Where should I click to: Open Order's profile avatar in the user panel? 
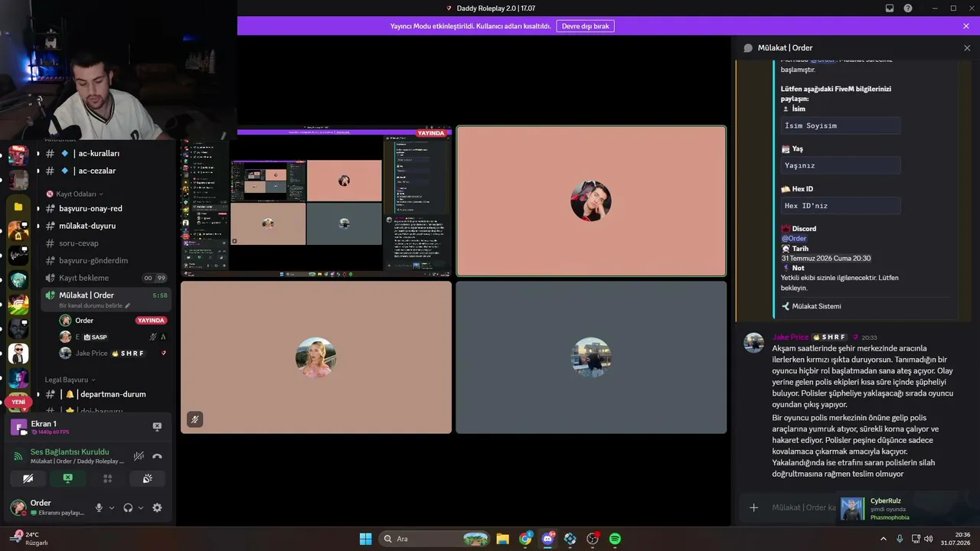(x=18, y=507)
